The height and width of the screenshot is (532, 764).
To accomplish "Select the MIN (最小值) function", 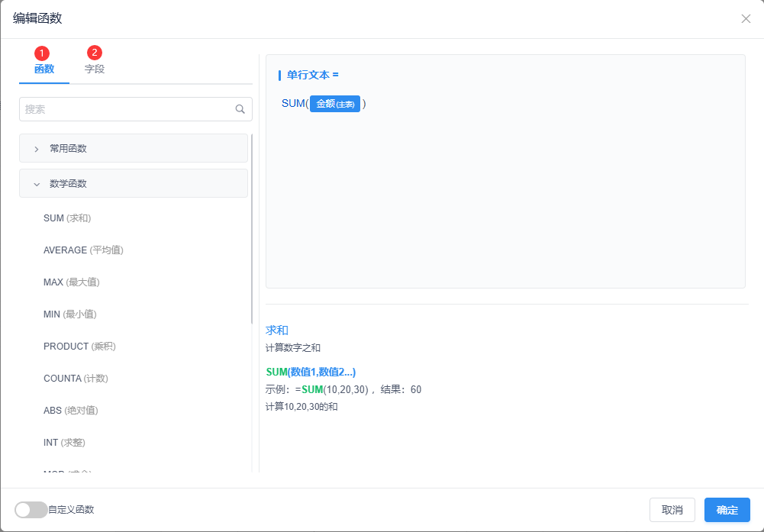I will (x=70, y=314).
